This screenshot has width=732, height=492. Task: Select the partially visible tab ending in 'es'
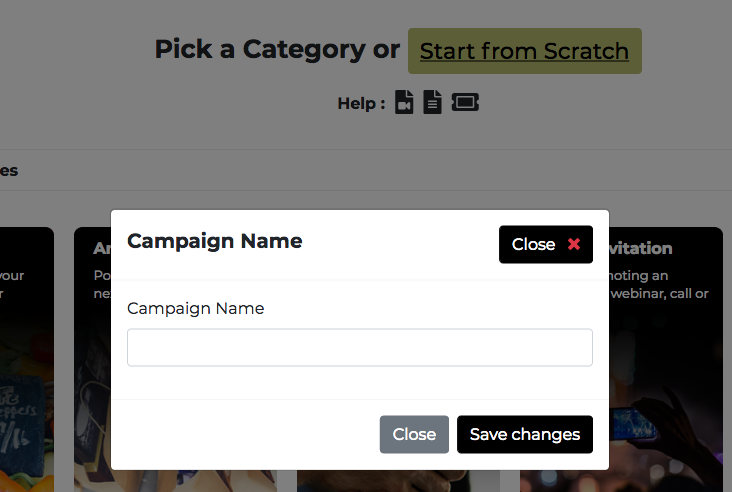click(x=9, y=171)
